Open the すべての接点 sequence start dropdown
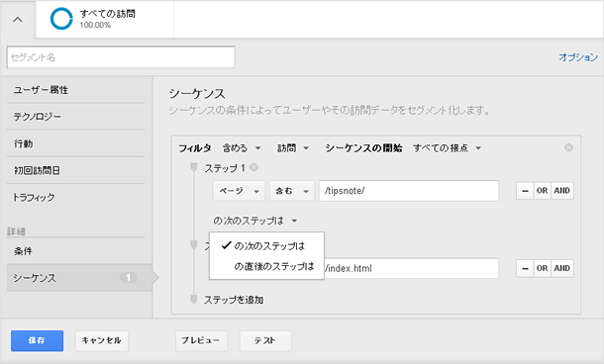Screen dimensions: 604x364 point(447,148)
